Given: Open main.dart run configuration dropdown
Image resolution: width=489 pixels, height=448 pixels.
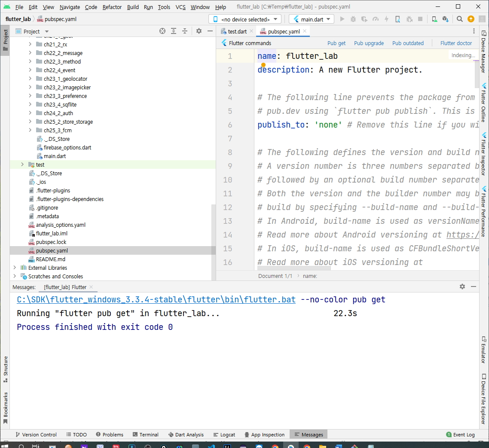Looking at the screenshot, I should [x=311, y=19].
